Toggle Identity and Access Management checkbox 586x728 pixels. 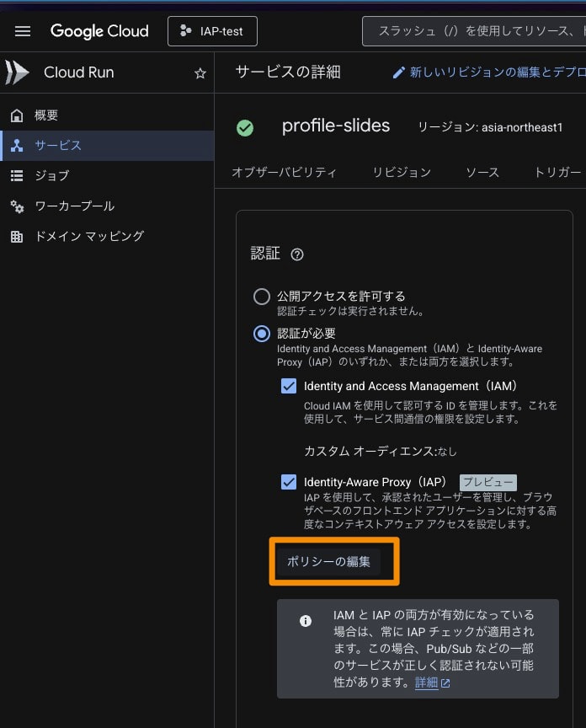coord(289,386)
